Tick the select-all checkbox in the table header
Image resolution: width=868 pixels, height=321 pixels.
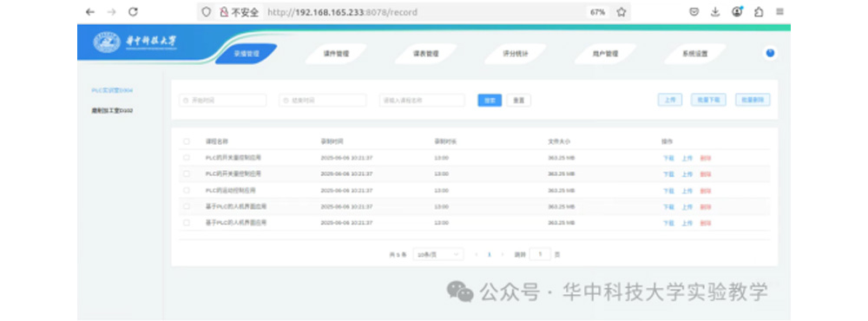[186, 141]
